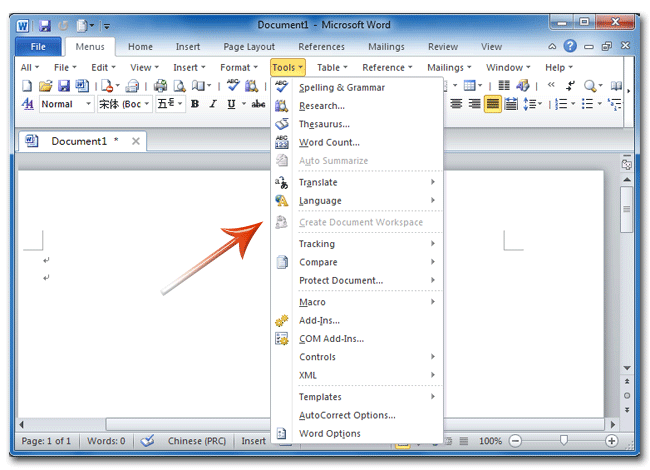Viewport: 650px width, 470px height.
Task: Click the Save icon in the toolbar
Action: point(63,87)
